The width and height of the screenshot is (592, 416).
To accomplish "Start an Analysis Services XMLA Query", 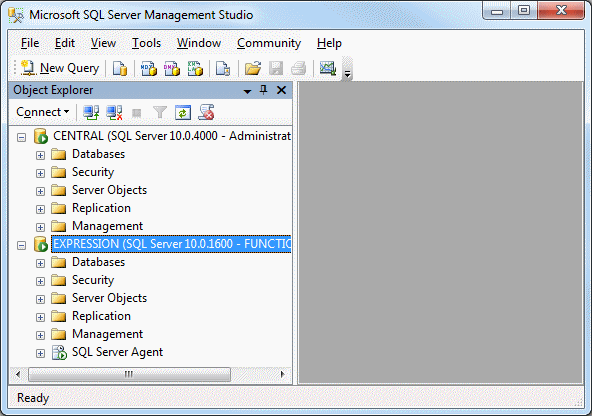I will point(195,69).
